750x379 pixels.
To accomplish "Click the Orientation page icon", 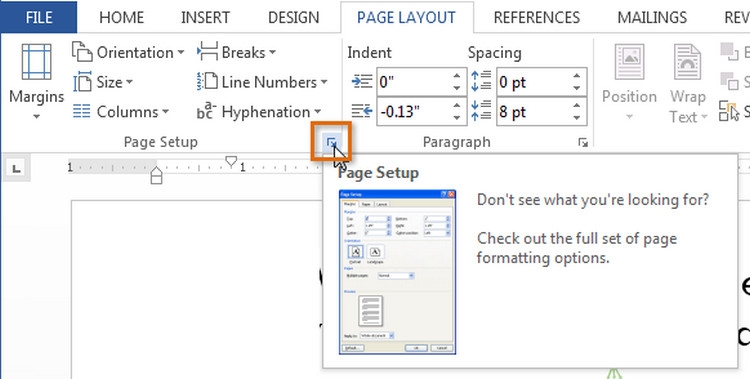I will pos(82,52).
